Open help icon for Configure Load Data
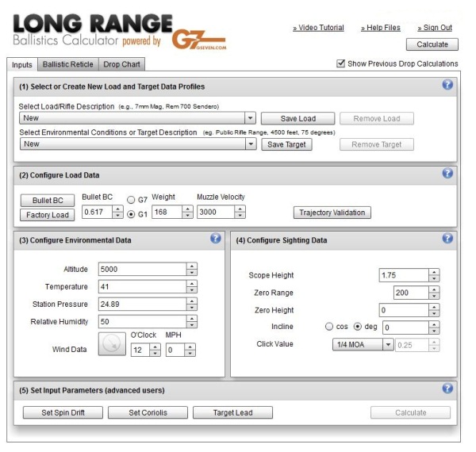 coord(447,173)
